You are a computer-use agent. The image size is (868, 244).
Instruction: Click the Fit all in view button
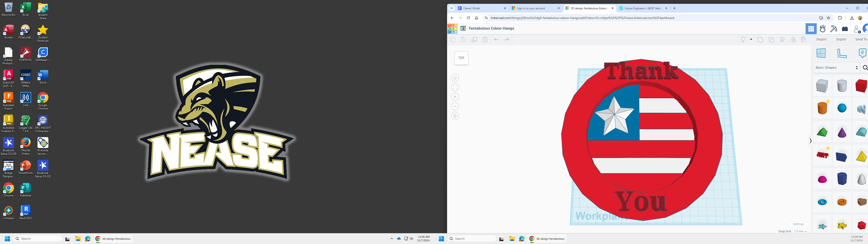pyautogui.click(x=455, y=87)
